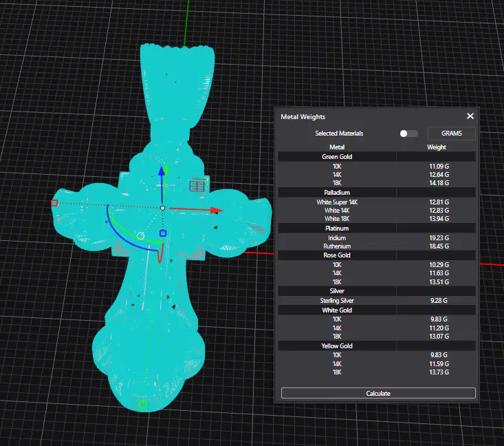This screenshot has width=504, height=446.
Task: Click the Platinum category header
Action: pyautogui.click(x=337, y=228)
